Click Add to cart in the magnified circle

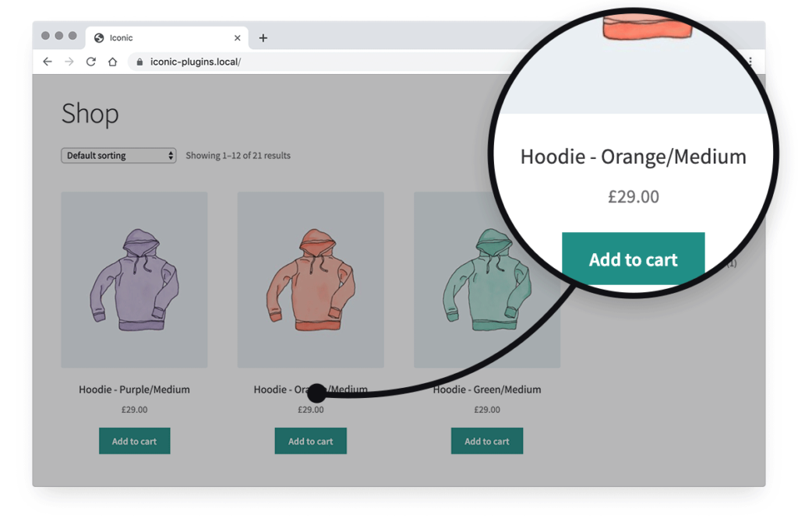(x=633, y=259)
